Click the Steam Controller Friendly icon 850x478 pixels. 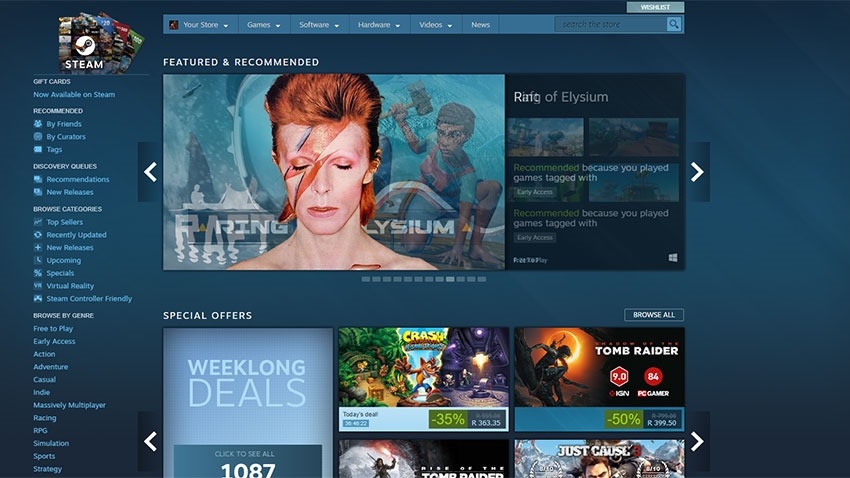pos(38,299)
